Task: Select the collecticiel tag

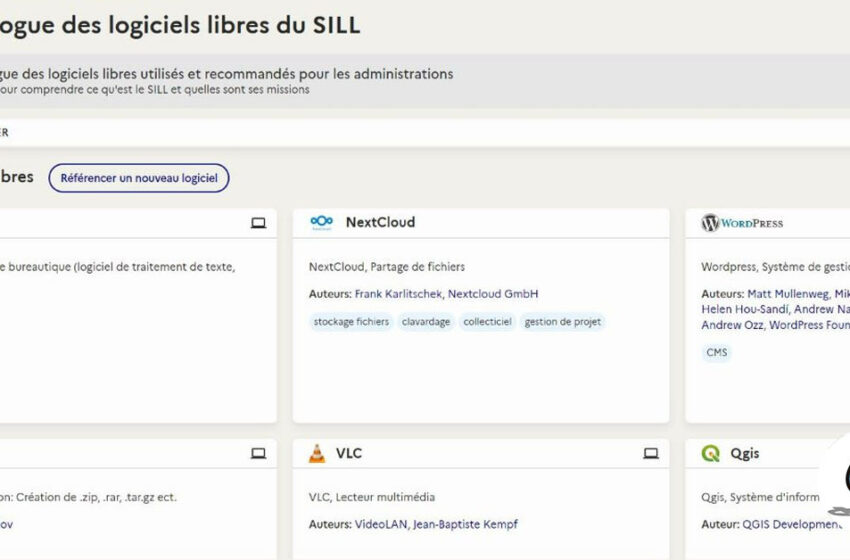Action: [487, 322]
